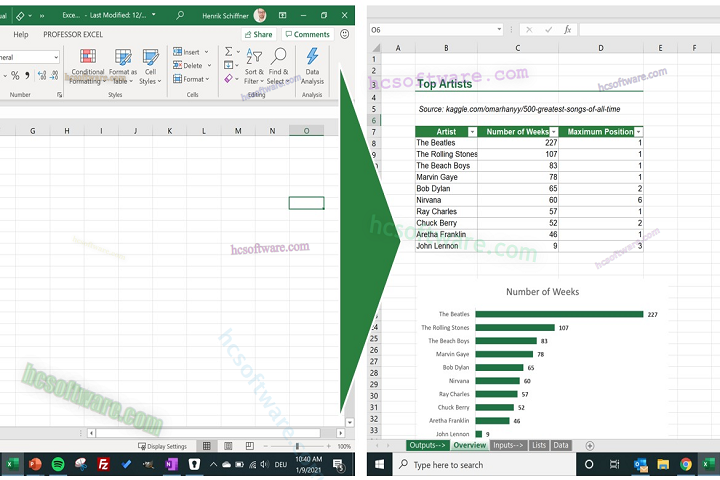Open the Help ribbon tab
Image resolution: width=720 pixels, height=480 pixels.
(x=21, y=34)
